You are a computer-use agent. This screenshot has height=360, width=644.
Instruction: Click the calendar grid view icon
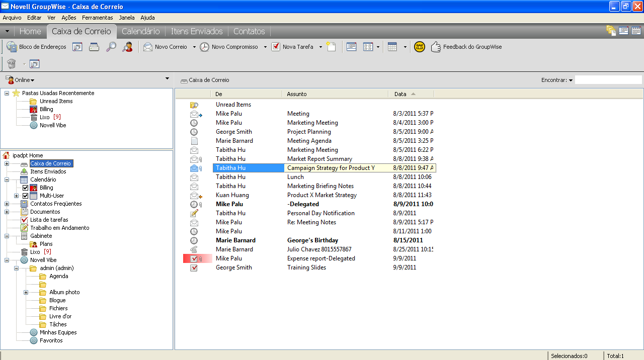click(x=392, y=47)
